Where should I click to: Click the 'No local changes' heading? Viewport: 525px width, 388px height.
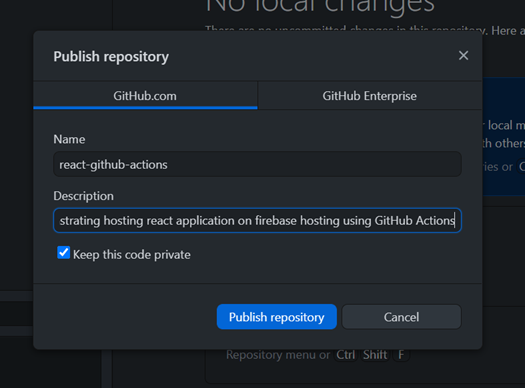[x=320, y=5]
